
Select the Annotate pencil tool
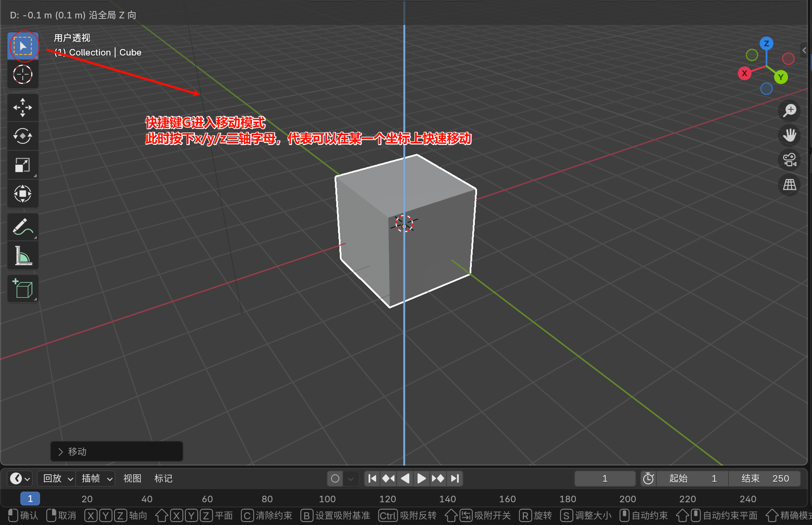tap(23, 227)
